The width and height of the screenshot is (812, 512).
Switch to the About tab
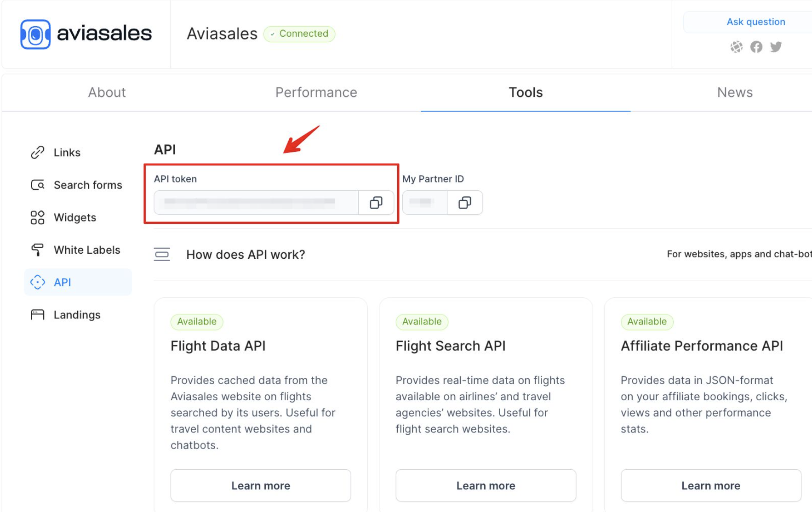coord(107,92)
